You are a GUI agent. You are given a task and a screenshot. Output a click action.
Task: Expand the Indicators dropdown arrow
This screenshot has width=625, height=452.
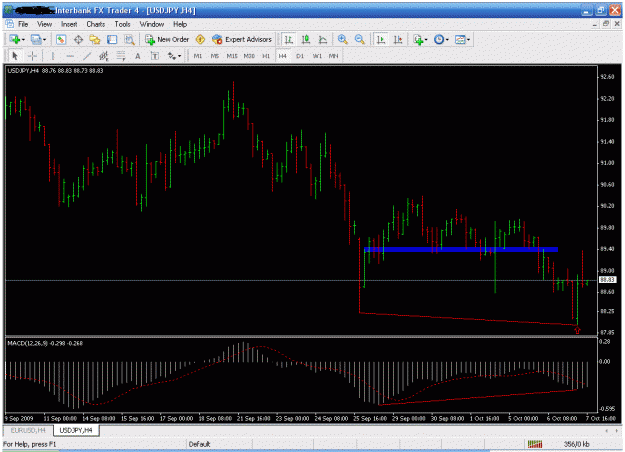(x=426, y=40)
